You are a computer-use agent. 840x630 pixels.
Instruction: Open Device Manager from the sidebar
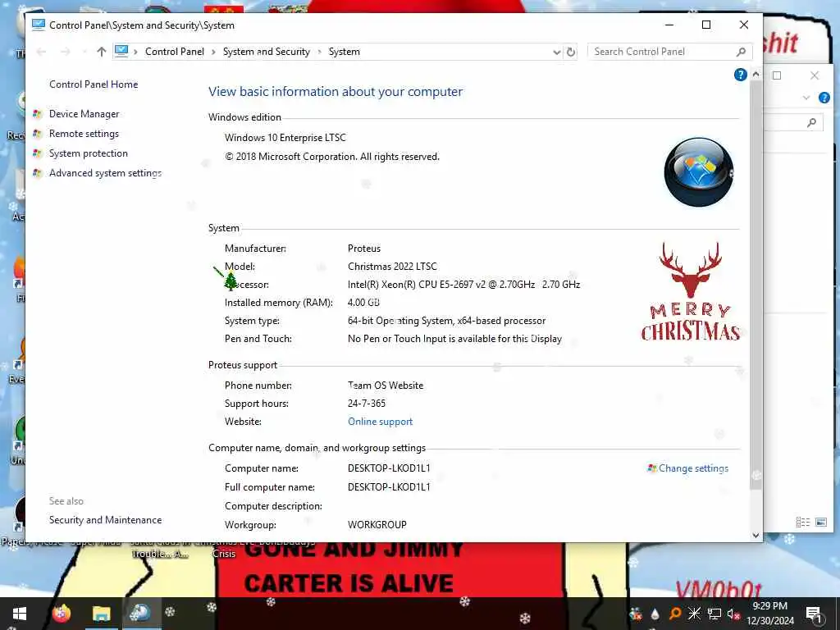click(84, 113)
